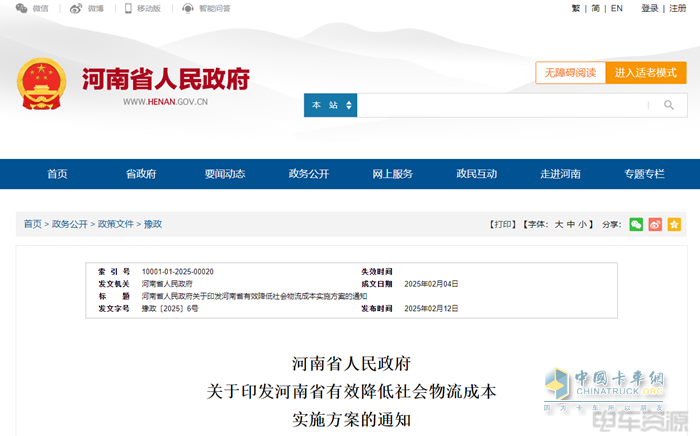Click the 豫政 breadcrumb link

[153, 224]
